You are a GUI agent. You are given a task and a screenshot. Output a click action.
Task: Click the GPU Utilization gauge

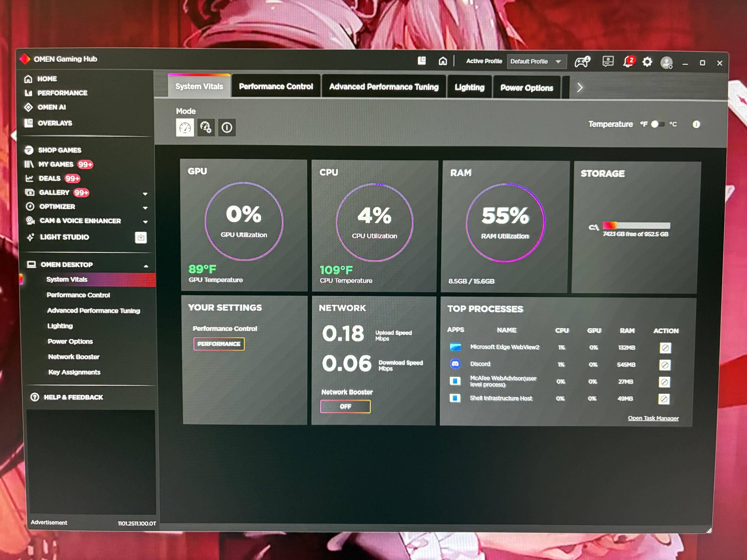point(244,221)
